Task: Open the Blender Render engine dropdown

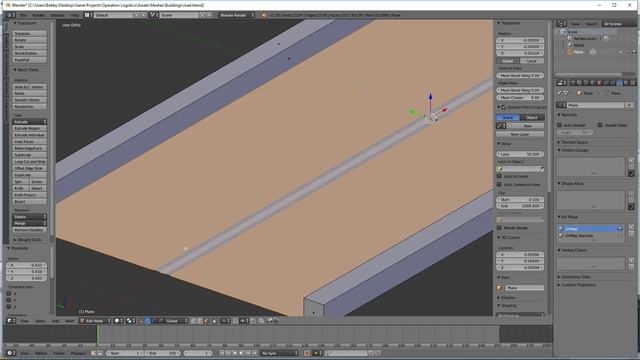Action: (236, 15)
